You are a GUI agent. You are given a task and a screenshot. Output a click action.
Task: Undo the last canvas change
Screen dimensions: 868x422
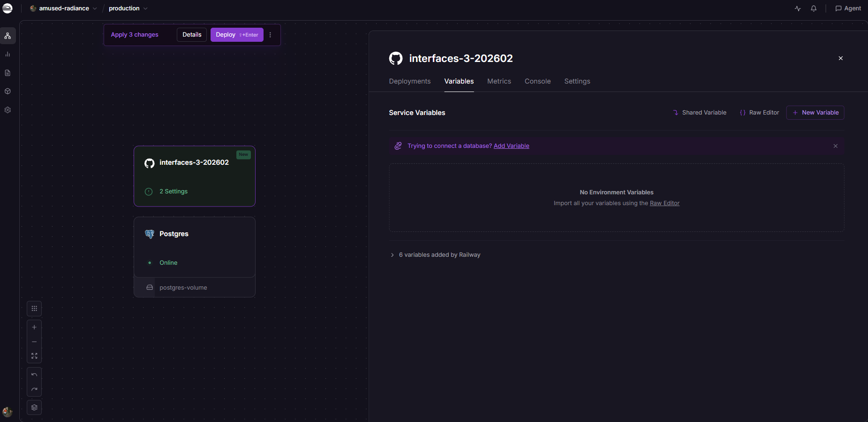(34, 375)
